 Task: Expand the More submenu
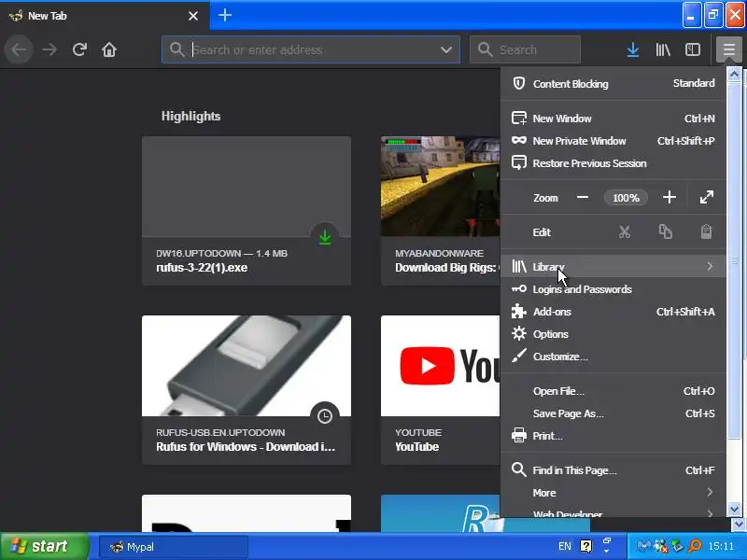pyautogui.click(x=613, y=493)
